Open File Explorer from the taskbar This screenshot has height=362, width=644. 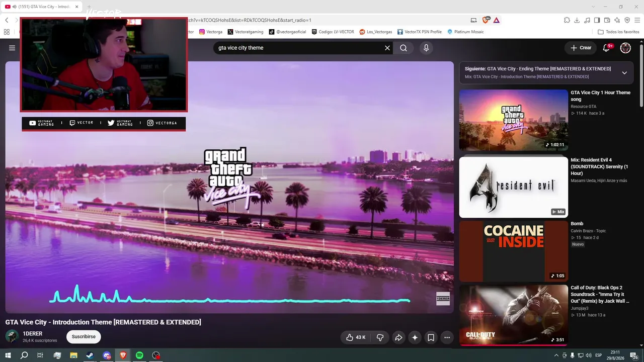pyautogui.click(x=73, y=355)
